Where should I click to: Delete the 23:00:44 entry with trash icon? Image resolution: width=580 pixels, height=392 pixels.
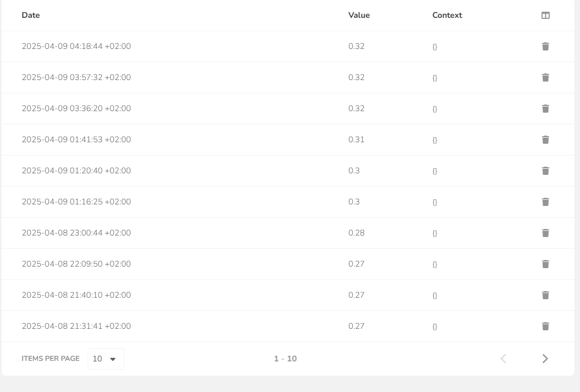point(545,232)
